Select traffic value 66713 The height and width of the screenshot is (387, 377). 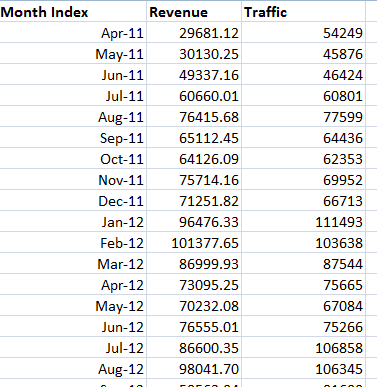303,201
